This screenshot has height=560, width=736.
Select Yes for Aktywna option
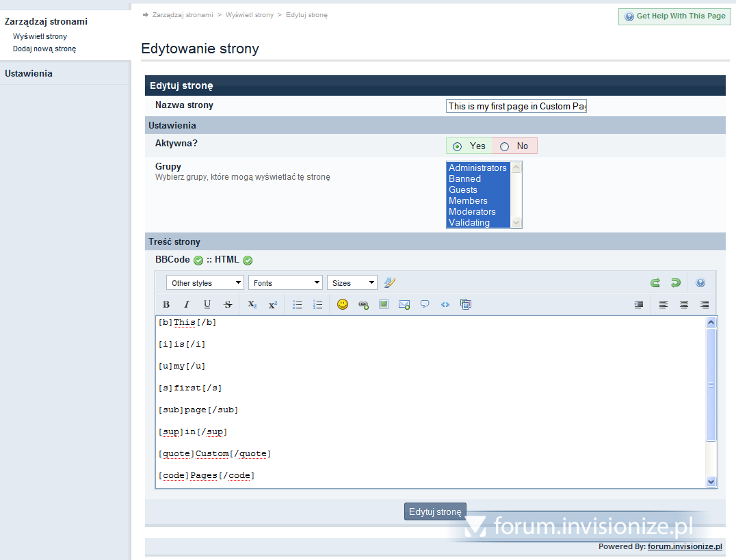click(457, 146)
